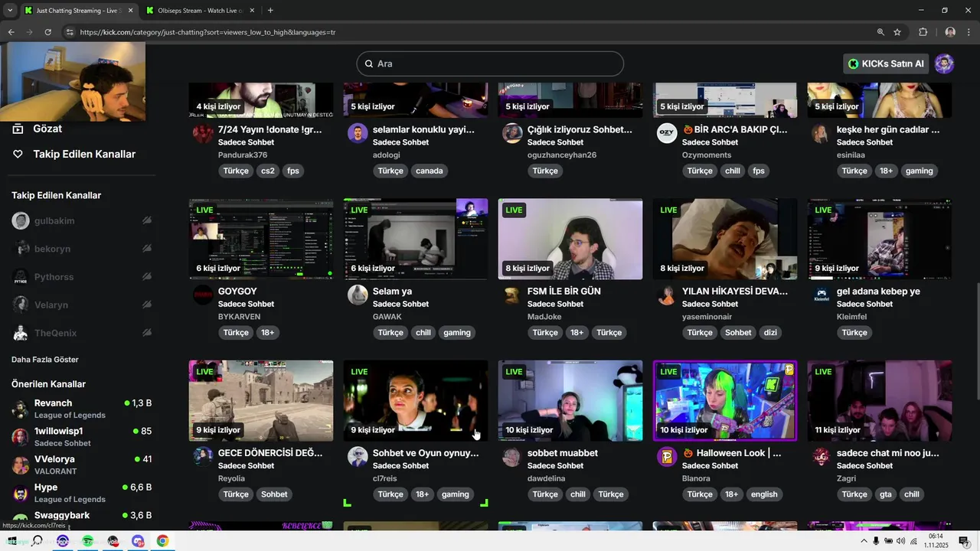Open Spotify from the Windows taskbar

[88, 541]
